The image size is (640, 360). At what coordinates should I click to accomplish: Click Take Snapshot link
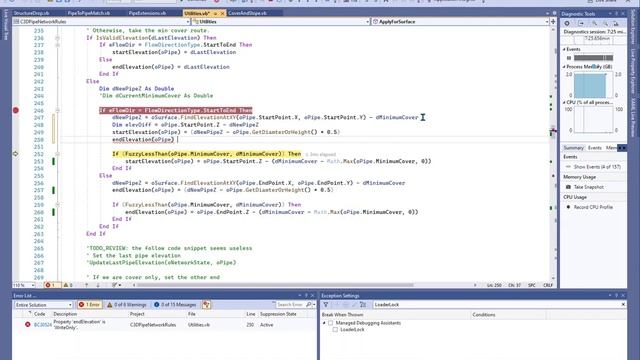click(x=589, y=187)
